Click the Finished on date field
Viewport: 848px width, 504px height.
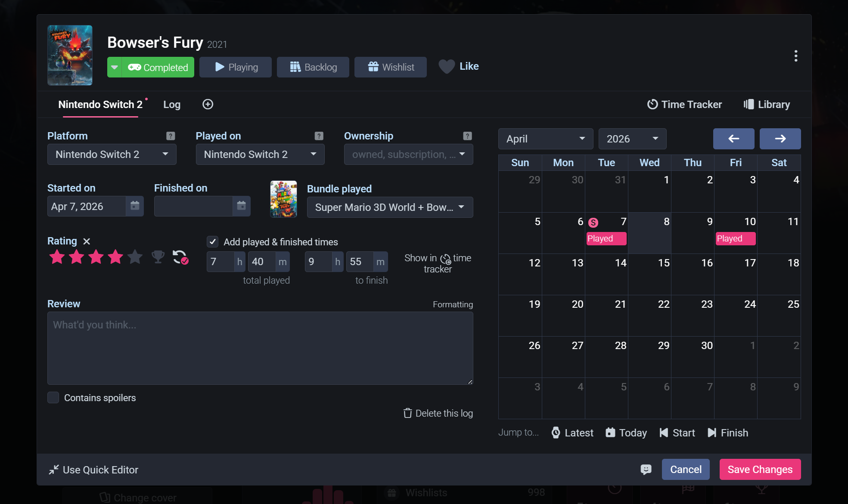coord(193,206)
